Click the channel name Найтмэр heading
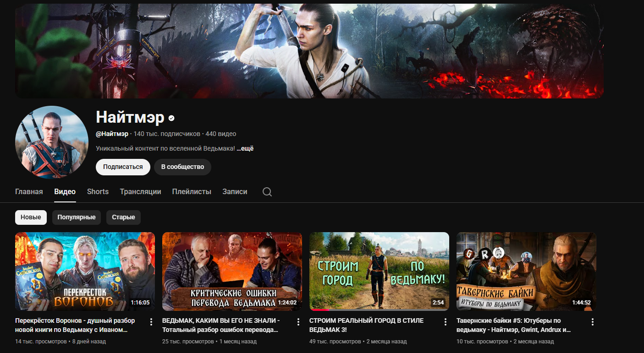644x353 pixels. click(130, 118)
